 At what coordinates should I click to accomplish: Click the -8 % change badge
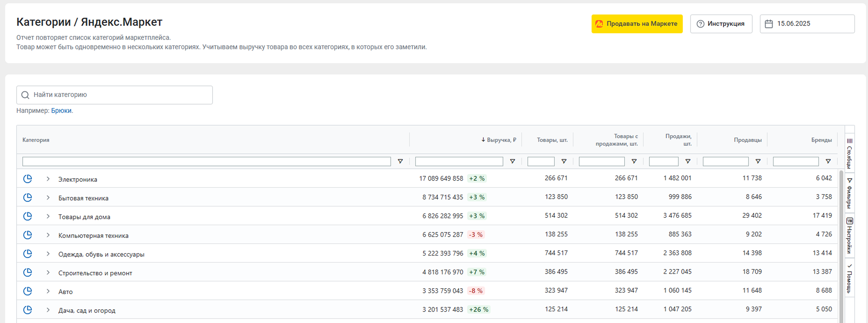coord(476,291)
